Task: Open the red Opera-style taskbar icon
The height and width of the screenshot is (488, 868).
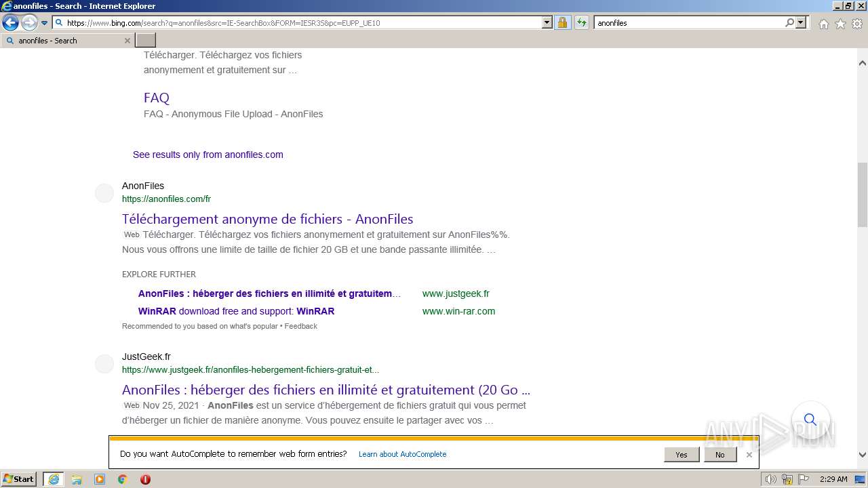Action: point(145,479)
